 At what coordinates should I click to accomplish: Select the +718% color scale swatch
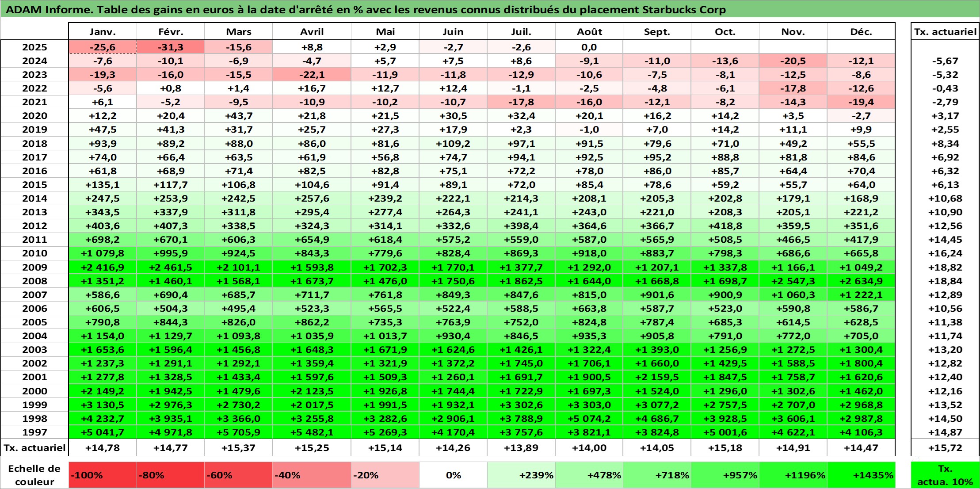(657, 475)
